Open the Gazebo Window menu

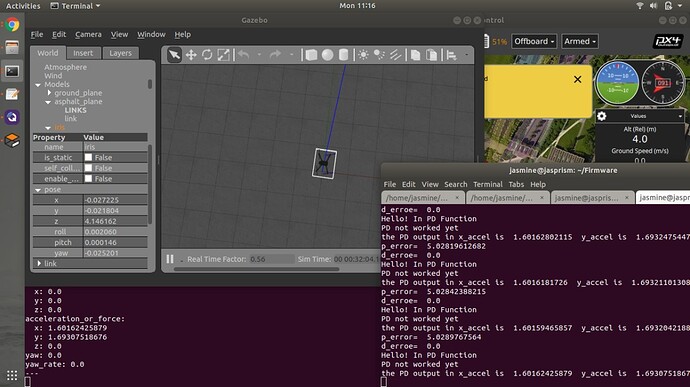pos(151,34)
